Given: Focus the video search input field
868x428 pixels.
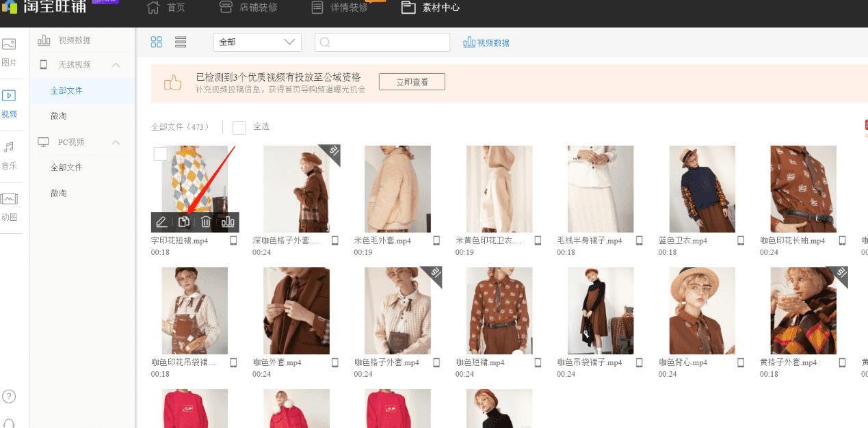Looking at the screenshot, I should pyautogui.click(x=382, y=42).
